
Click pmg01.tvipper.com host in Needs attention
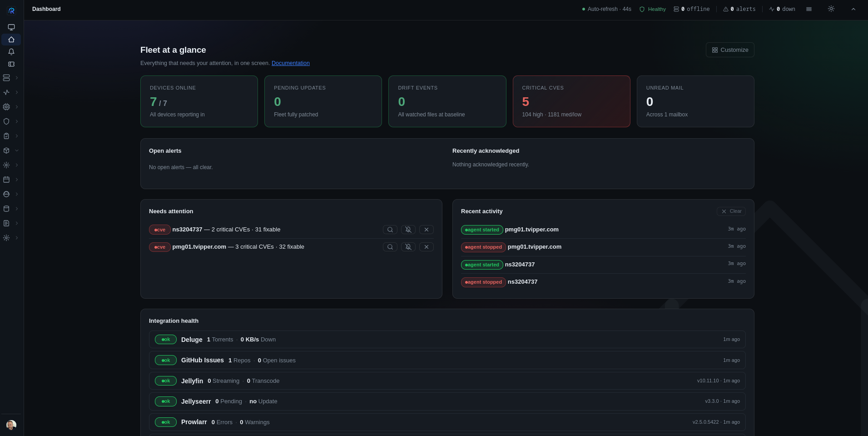click(199, 247)
